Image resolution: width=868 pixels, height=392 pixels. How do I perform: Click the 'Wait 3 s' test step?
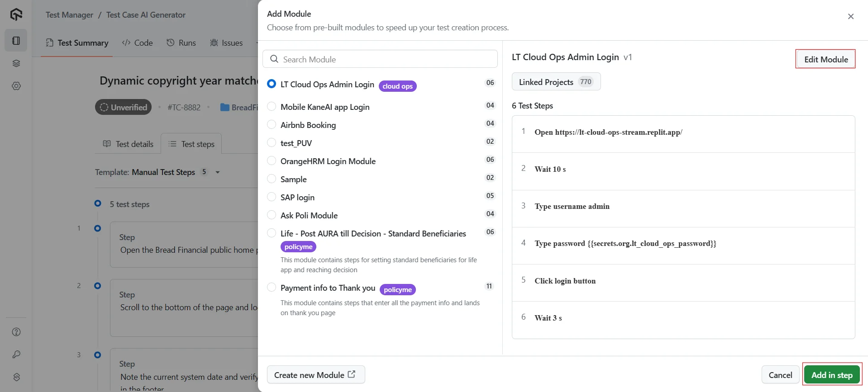683,320
